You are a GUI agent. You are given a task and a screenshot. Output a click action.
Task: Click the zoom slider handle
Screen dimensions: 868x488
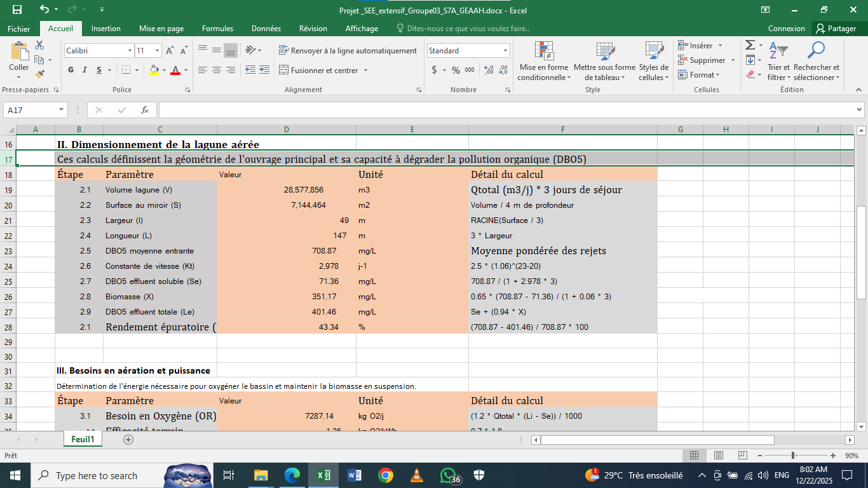click(793, 456)
